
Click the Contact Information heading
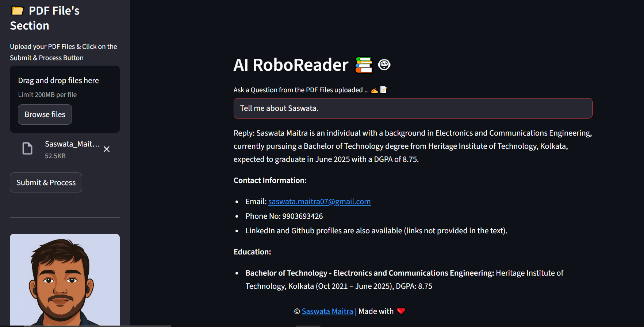coord(270,180)
